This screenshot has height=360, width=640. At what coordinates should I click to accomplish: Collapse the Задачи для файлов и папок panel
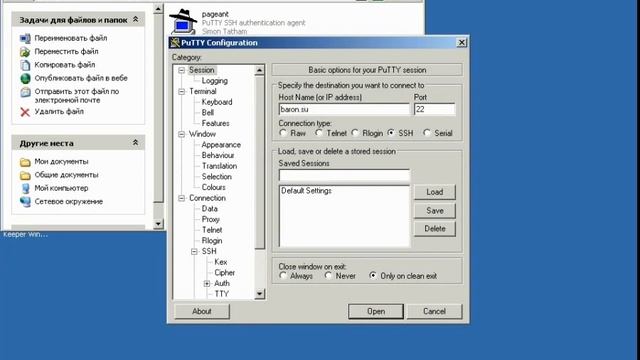click(x=136, y=20)
